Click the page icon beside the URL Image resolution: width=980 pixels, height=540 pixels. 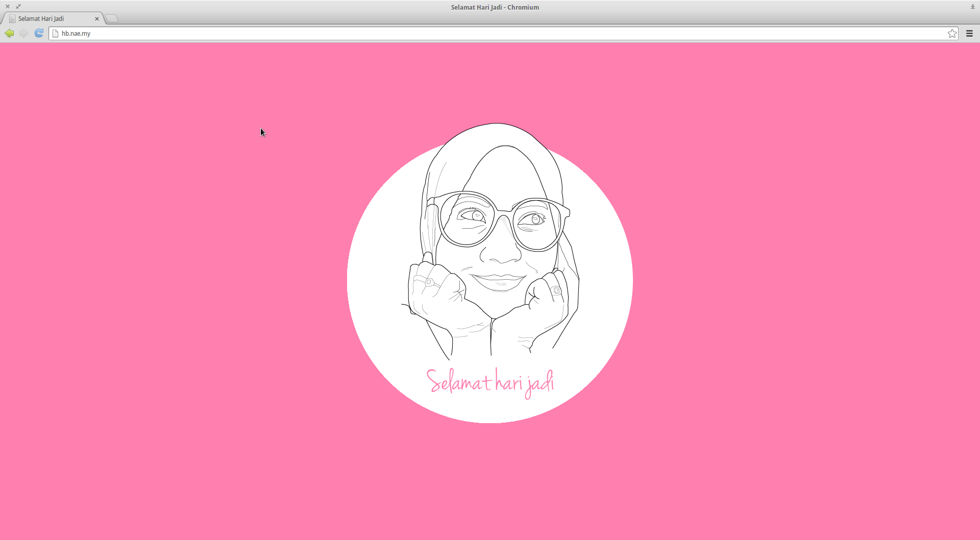56,34
